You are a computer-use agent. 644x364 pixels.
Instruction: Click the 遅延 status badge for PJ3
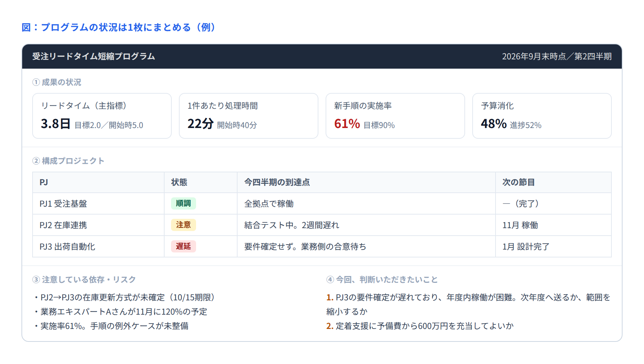[x=183, y=246]
